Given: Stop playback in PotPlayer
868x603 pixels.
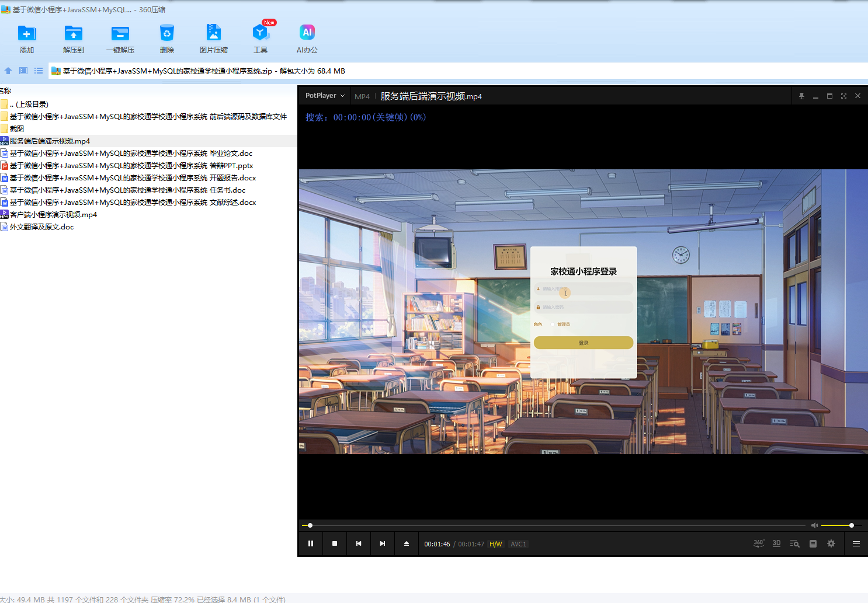Looking at the screenshot, I should click(335, 543).
